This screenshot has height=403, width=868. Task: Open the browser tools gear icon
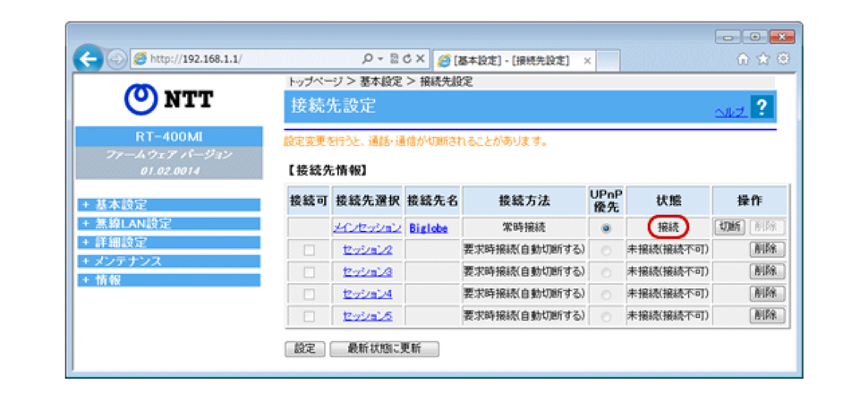coord(782,59)
